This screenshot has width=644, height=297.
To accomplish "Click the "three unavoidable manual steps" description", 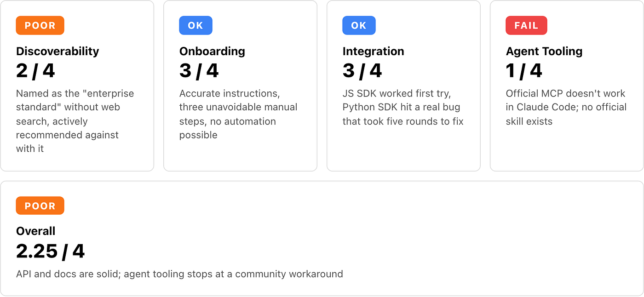I will (x=238, y=114).
